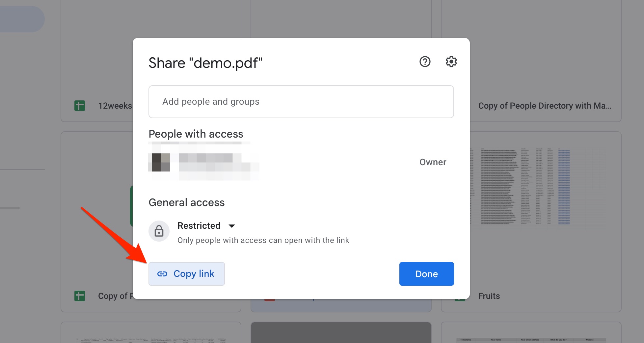Select Copy of People Directory file title
644x343 pixels.
click(x=545, y=106)
